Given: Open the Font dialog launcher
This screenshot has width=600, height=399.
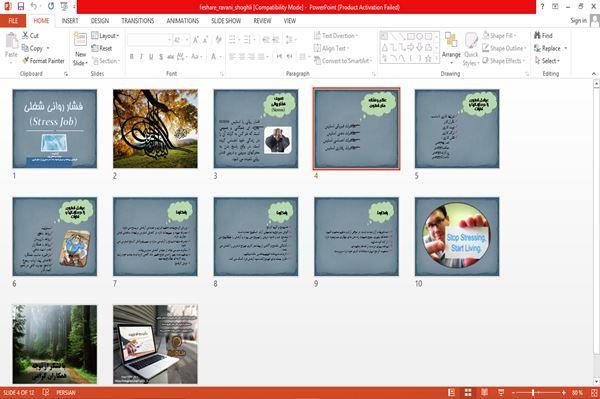Looking at the screenshot, I should point(222,74).
